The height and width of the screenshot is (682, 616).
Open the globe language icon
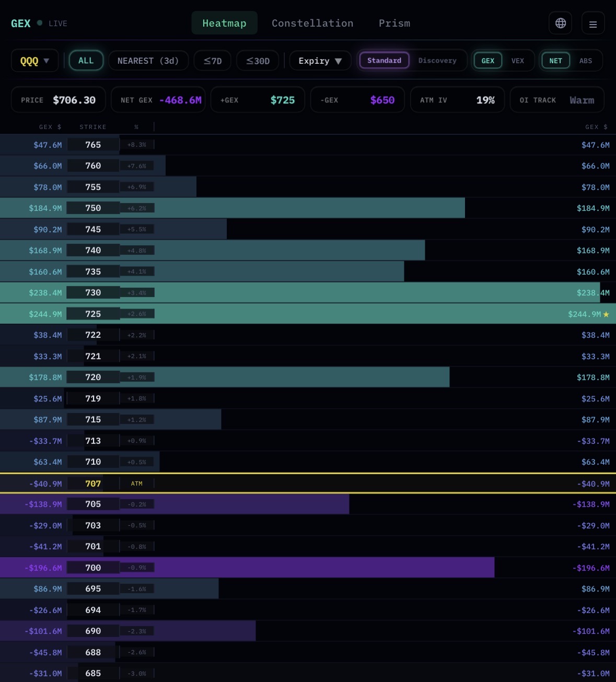(x=561, y=23)
